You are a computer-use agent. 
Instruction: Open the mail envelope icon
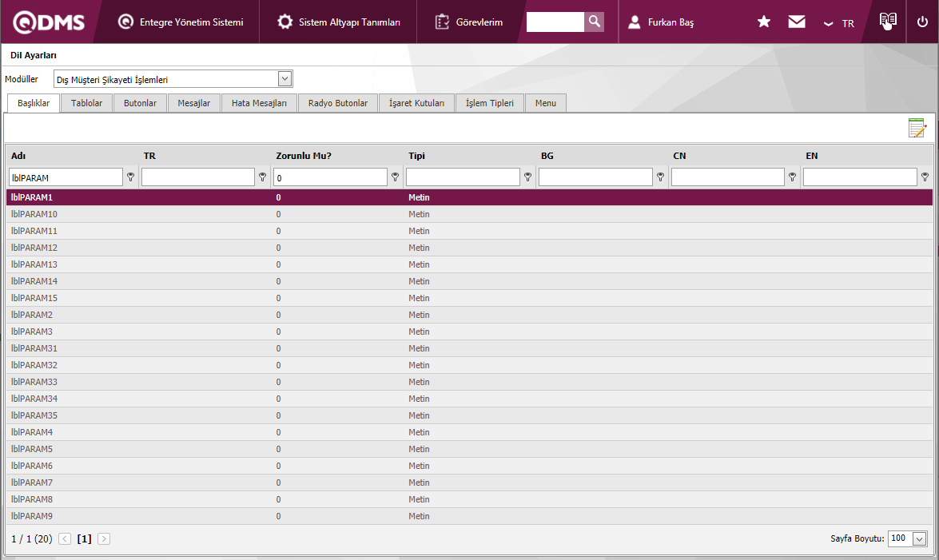click(x=797, y=22)
